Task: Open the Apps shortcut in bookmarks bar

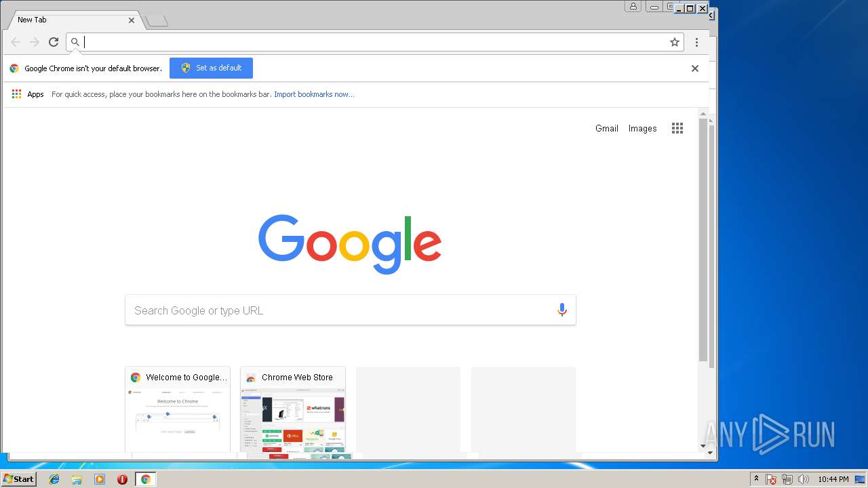Action: [28, 94]
